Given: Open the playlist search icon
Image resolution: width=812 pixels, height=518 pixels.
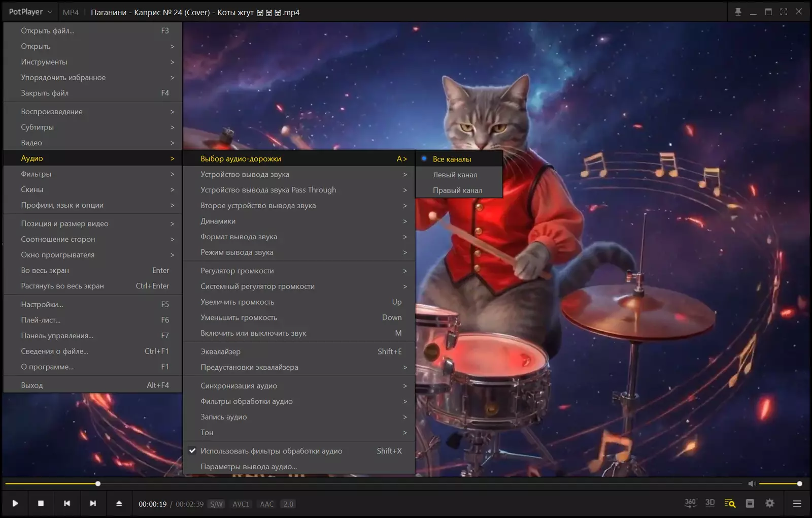Looking at the screenshot, I should [x=730, y=503].
